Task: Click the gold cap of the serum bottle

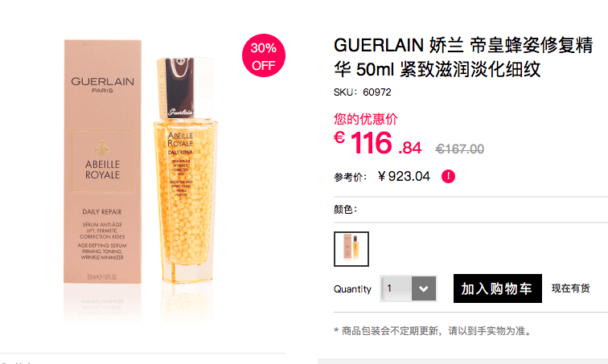Action: pos(185,88)
